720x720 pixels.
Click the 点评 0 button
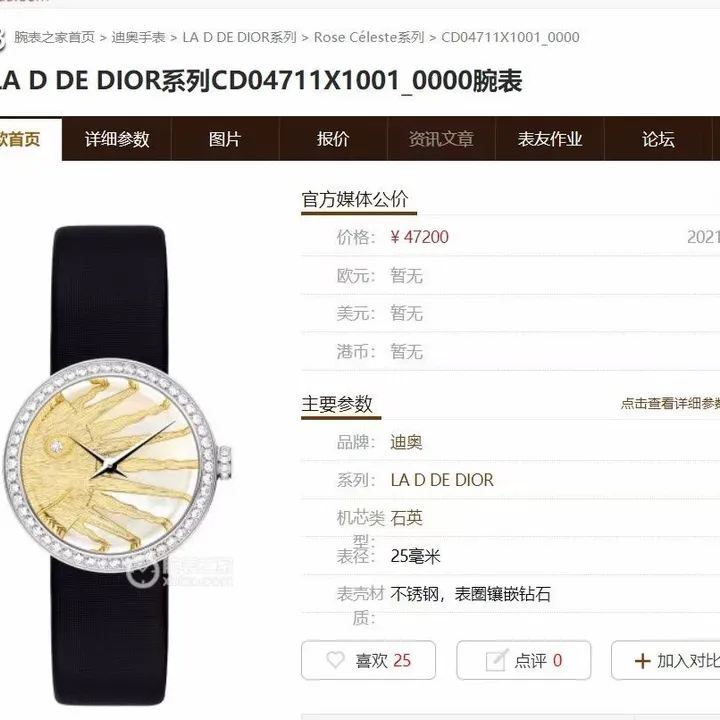tap(523, 660)
